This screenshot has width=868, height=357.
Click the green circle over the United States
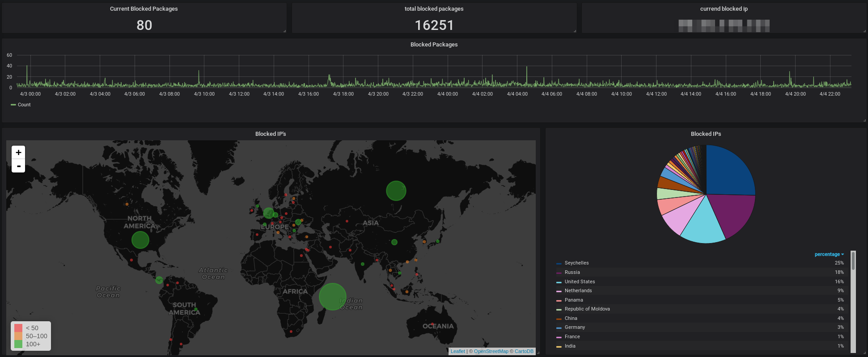(x=140, y=240)
